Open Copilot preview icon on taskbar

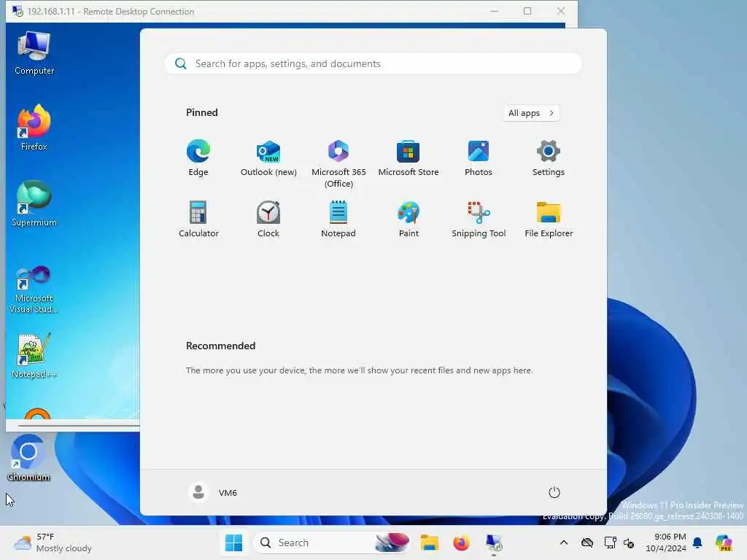tap(724, 542)
